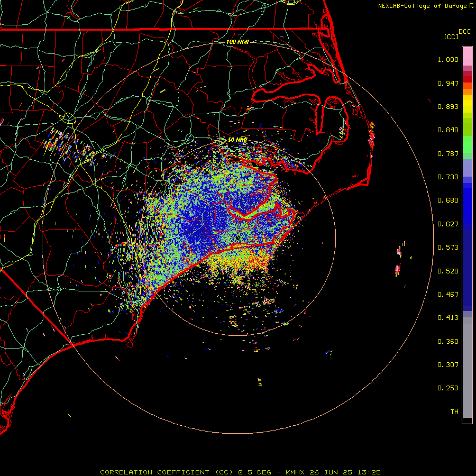
Task: Click the 0.573 scale value
Action: point(448,248)
